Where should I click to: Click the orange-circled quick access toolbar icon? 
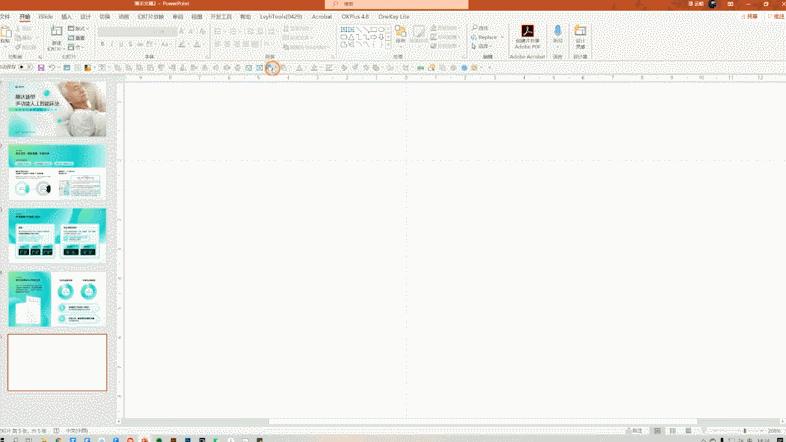(x=272, y=68)
